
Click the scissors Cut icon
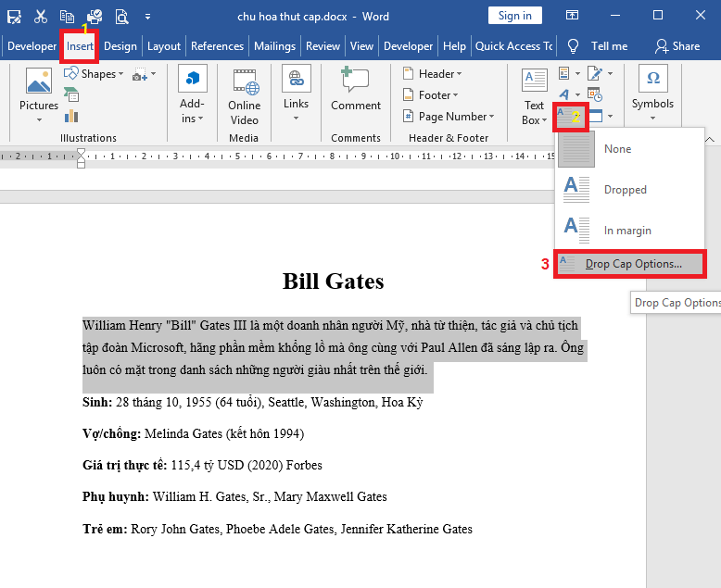click(41, 17)
